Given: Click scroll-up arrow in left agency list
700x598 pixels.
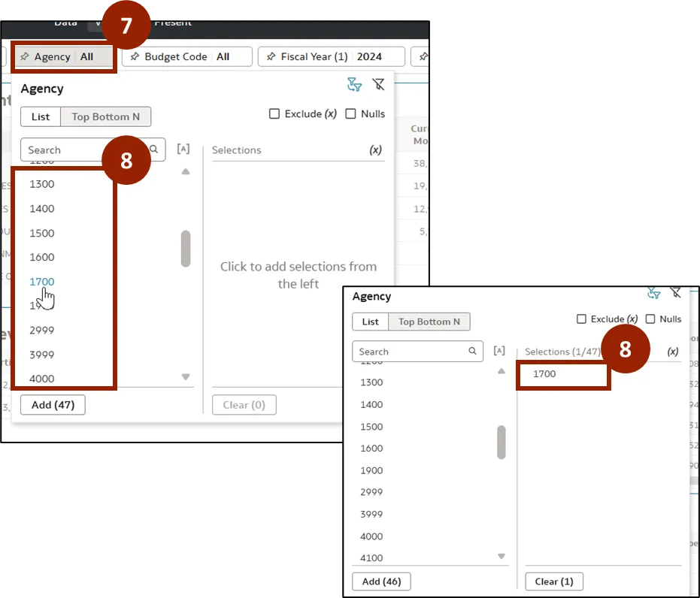Looking at the screenshot, I should [x=186, y=172].
